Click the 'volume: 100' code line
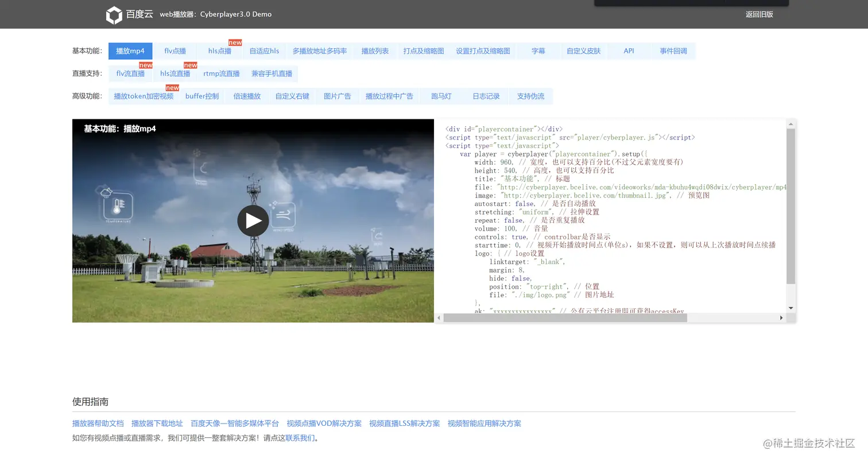The height and width of the screenshot is (462, 868). coord(511,228)
